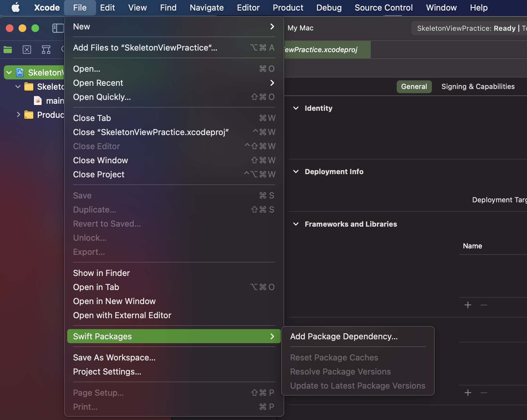Switch to the General tab
Viewport: 527px width, 420px height.
tap(414, 86)
